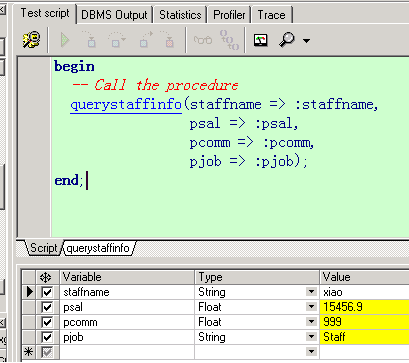Open the querystaffinfo bottom tab
Image resolution: width=409 pixels, height=363 pixels.
click(x=98, y=248)
